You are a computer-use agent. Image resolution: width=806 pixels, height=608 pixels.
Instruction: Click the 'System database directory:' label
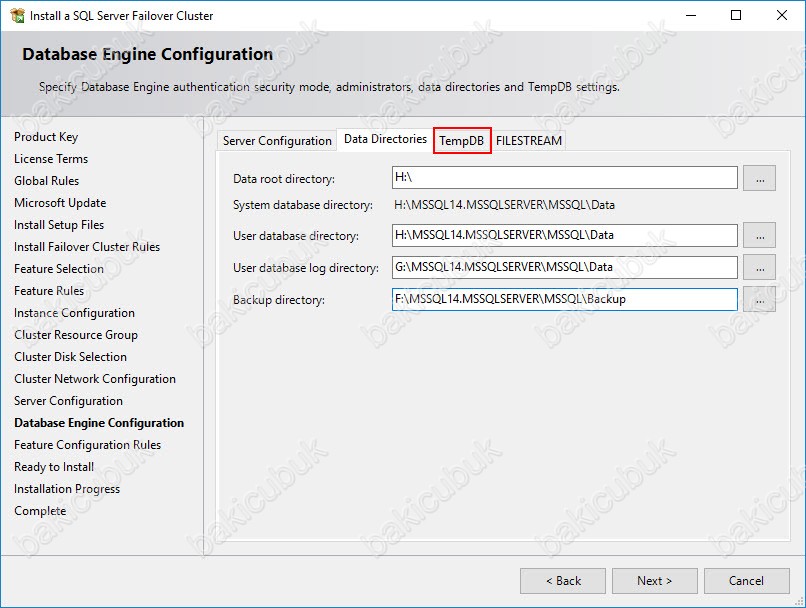303,205
